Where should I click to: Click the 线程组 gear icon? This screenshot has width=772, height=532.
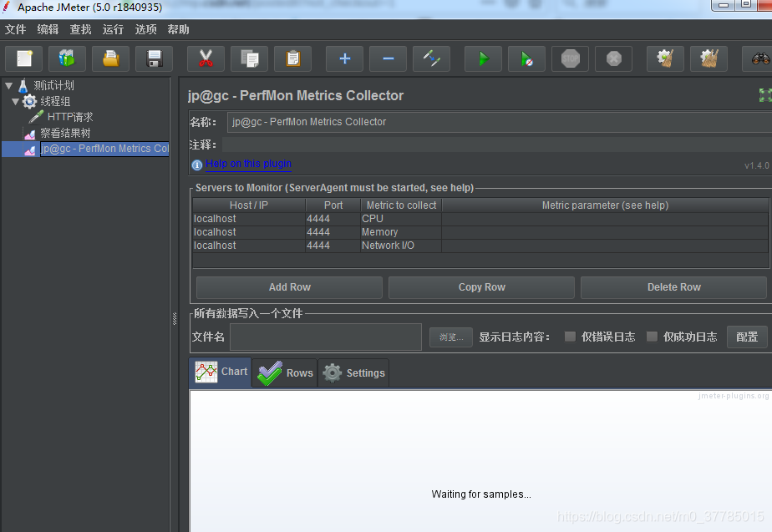(29, 101)
